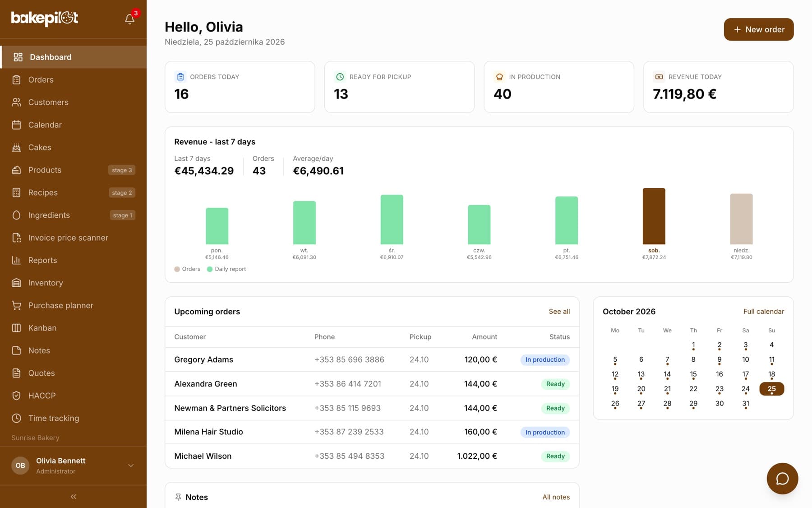Open the notifications bell
Screen dimensions: 812x508
click(129, 19)
